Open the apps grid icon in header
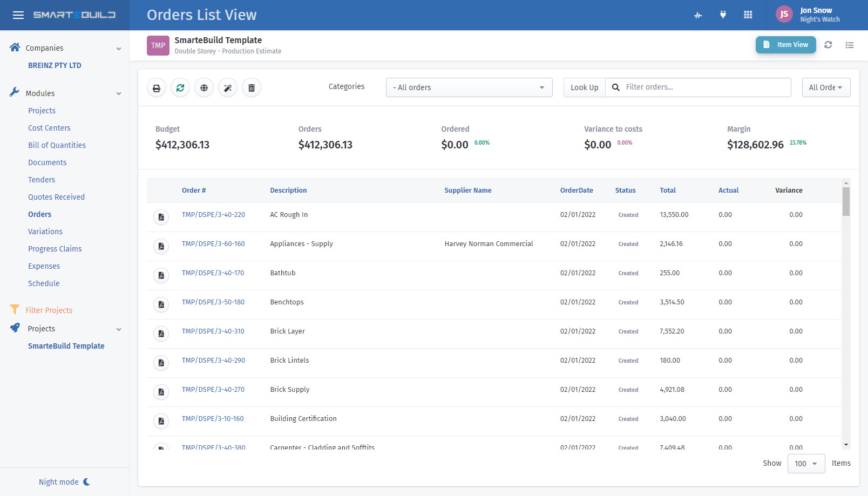This screenshot has width=868, height=496. pyautogui.click(x=748, y=15)
